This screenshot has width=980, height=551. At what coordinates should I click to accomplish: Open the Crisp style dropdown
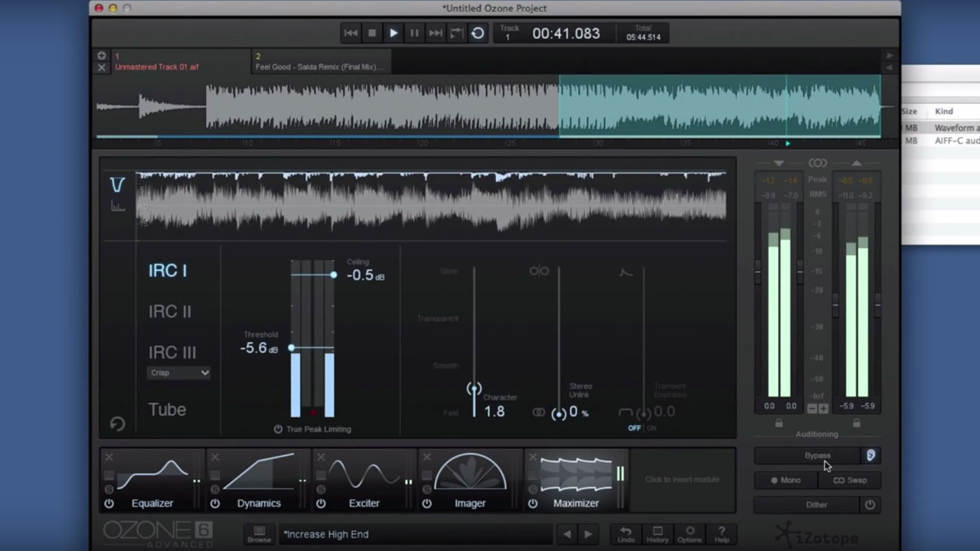coord(178,373)
